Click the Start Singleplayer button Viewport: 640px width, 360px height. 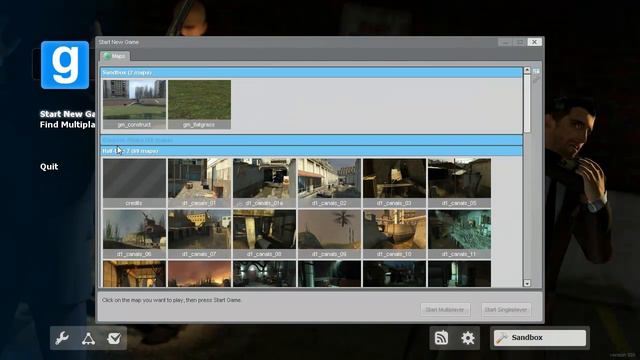click(506, 310)
